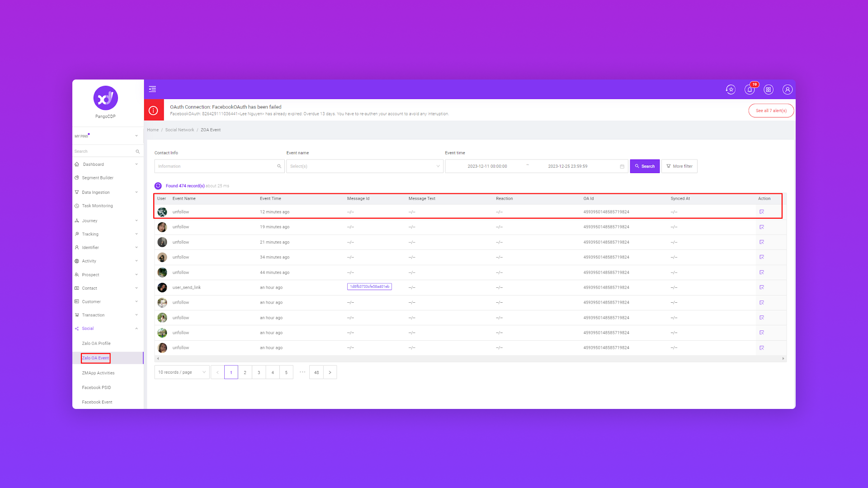Open the 10 records / page dropdown
868x488 pixels.
(x=181, y=372)
